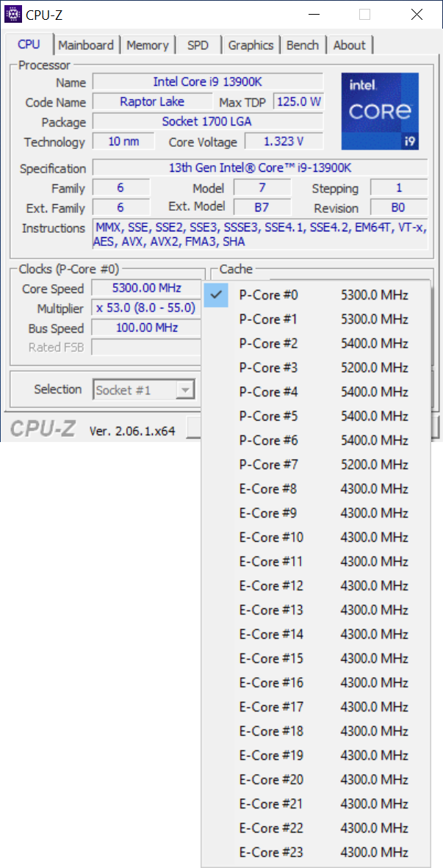443x868 pixels.
Task: Select E-Core #13 entry
Action: click(x=316, y=610)
